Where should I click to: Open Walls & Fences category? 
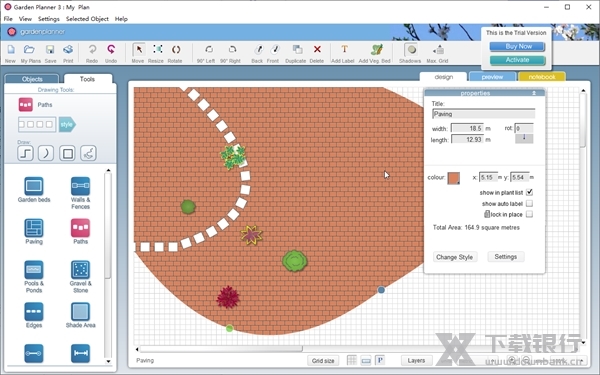click(x=80, y=186)
